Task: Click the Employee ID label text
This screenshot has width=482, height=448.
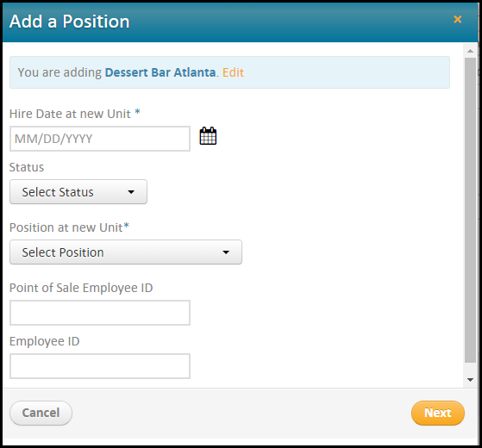Action: coord(45,341)
